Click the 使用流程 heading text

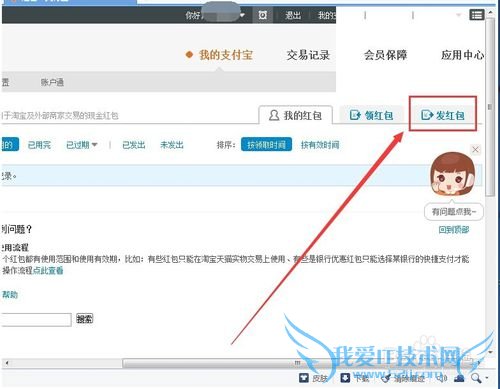(x=15, y=248)
